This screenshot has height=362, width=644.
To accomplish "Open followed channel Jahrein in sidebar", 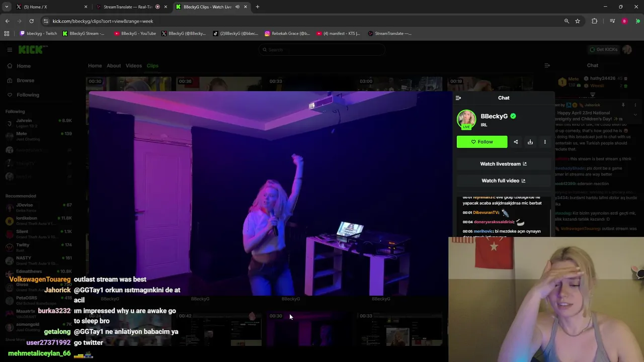I will 39,123.
